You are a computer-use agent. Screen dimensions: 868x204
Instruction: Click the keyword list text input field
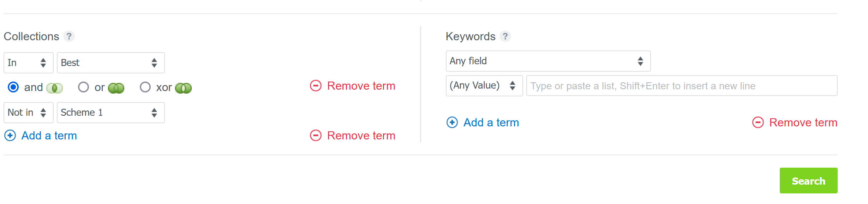tap(682, 86)
